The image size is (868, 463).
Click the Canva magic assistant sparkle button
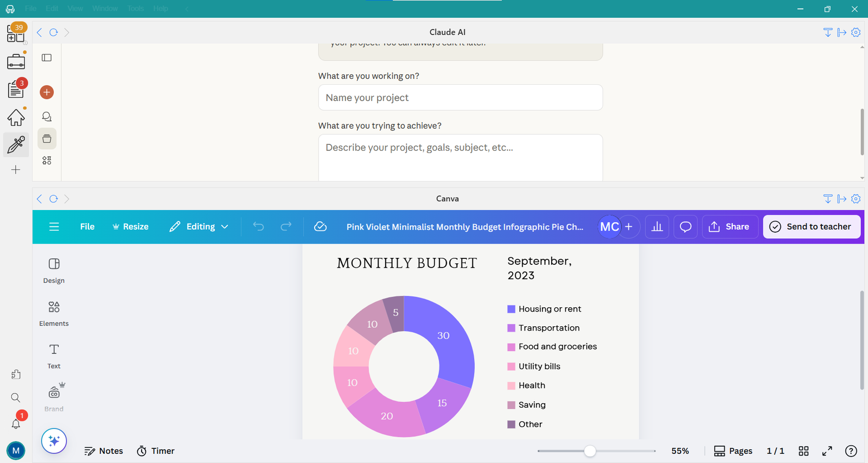click(x=54, y=441)
